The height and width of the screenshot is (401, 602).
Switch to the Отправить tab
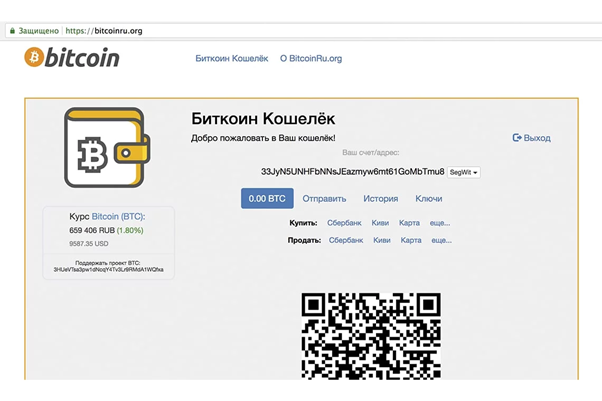pyautogui.click(x=324, y=199)
